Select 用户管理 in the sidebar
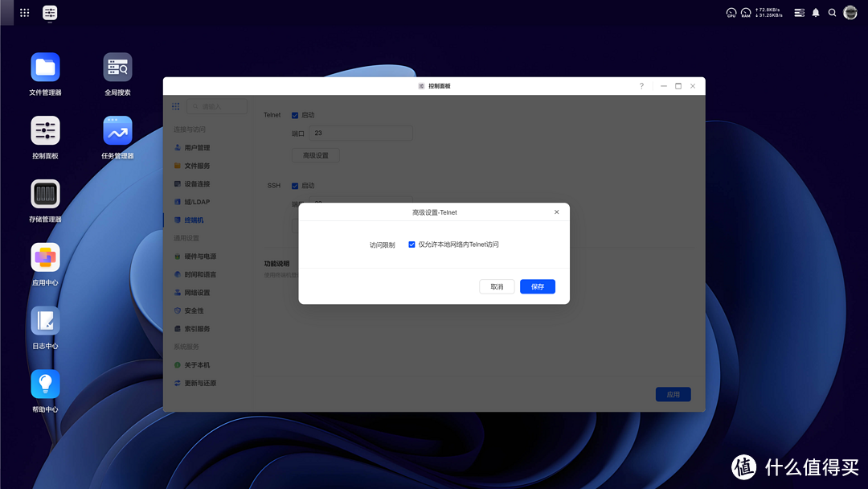The height and width of the screenshot is (489, 868). coord(197,148)
